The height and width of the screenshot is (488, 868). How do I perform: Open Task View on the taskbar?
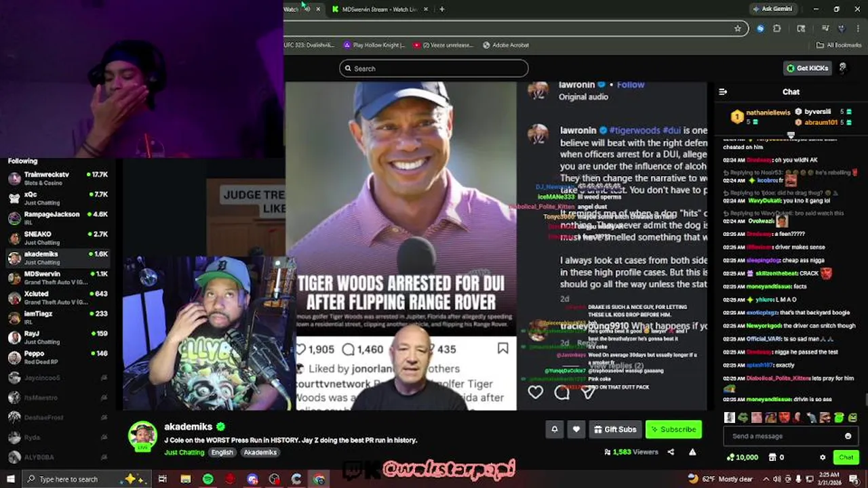163,479
